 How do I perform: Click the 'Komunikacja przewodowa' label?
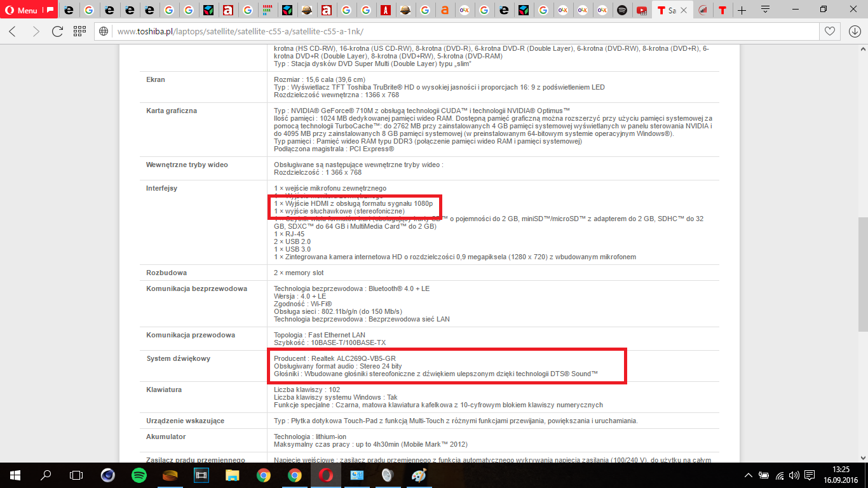[x=191, y=335]
